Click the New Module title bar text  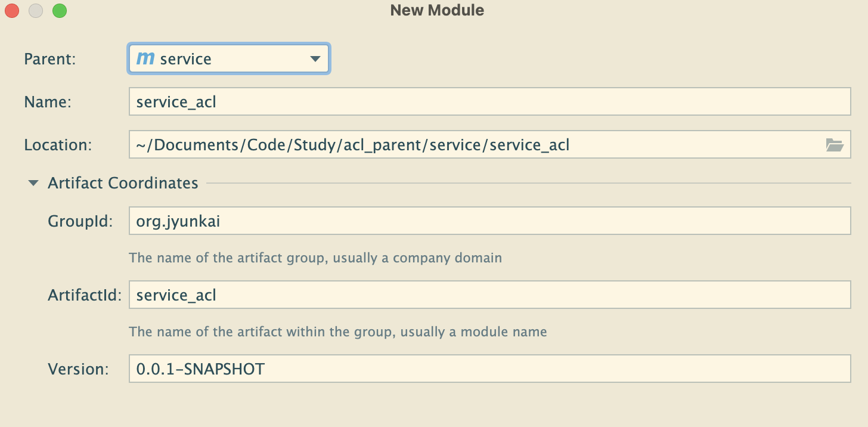437,10
